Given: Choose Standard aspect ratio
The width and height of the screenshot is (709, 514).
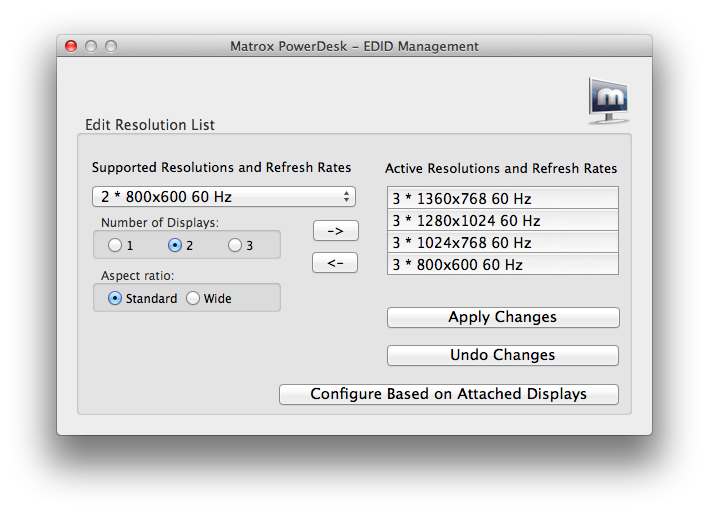Looking at the screenshot, I should pyautogui.click(x=115, y=298).
